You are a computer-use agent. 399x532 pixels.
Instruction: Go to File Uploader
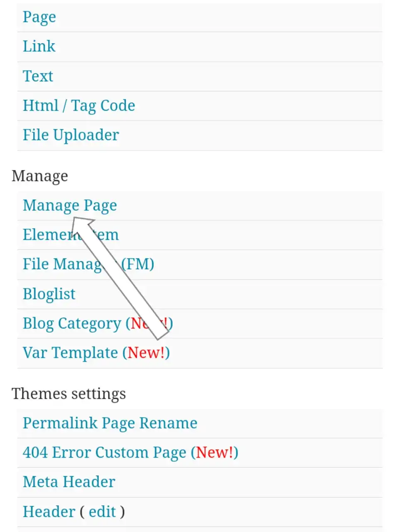point(71,135)
